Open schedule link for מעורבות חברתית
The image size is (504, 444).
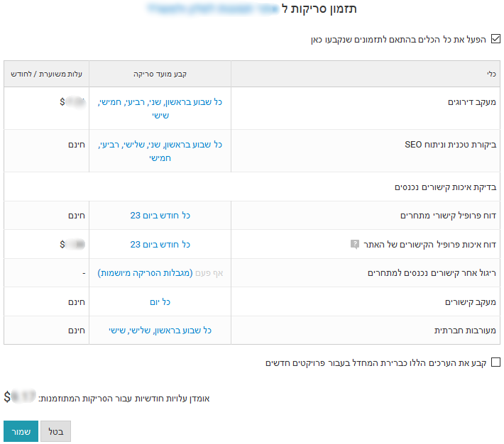coord(160,331)
